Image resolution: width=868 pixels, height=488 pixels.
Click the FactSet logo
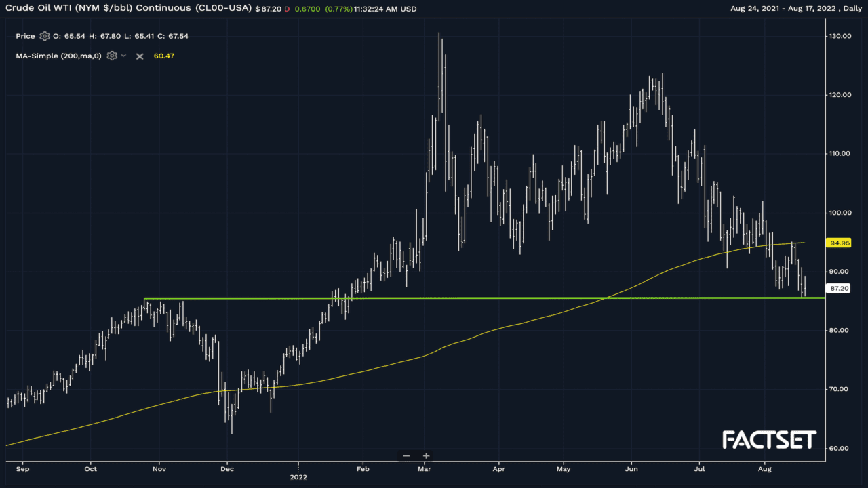tap(769, 440)
